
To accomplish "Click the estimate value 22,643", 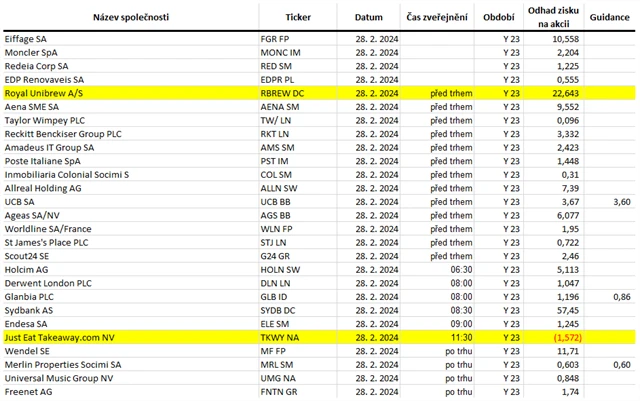I will point(565,91).
